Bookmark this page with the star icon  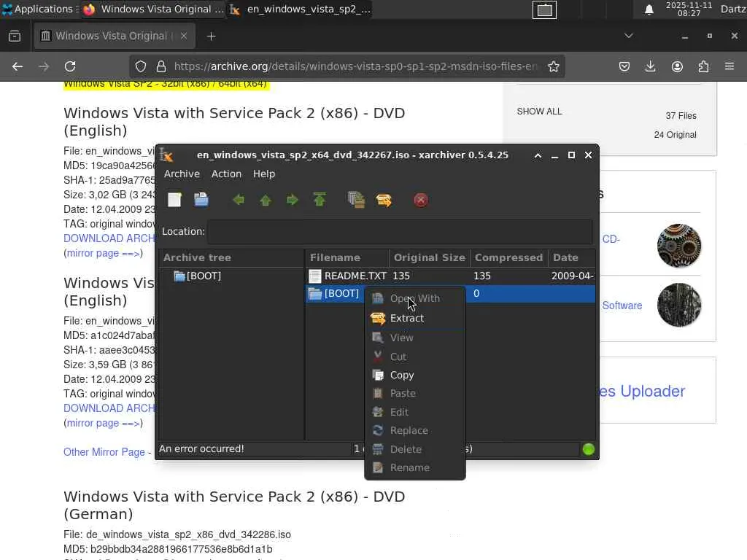pos(554,66)
